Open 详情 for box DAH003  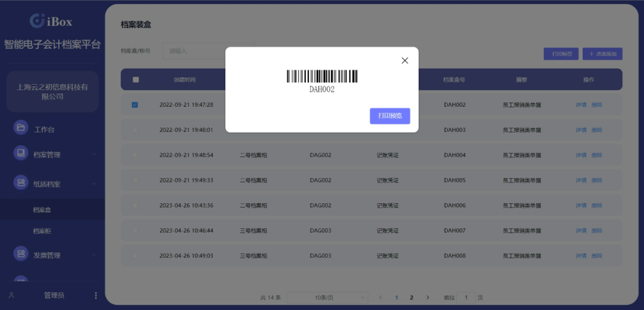point(581,130)
